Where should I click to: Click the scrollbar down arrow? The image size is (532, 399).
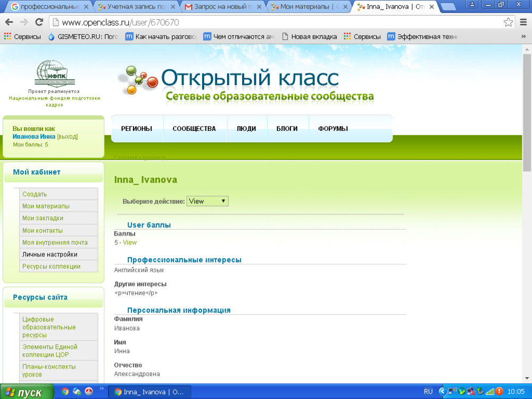click(x=527, y=378)
